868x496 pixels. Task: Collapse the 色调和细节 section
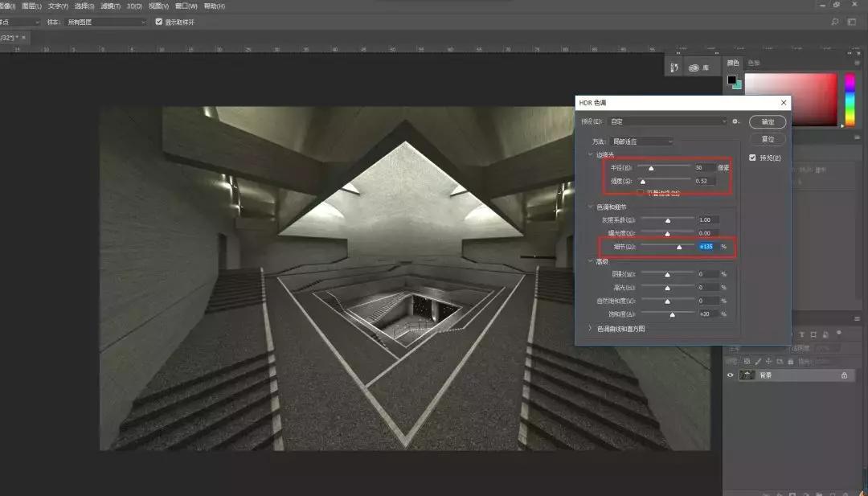coord(590,207)
